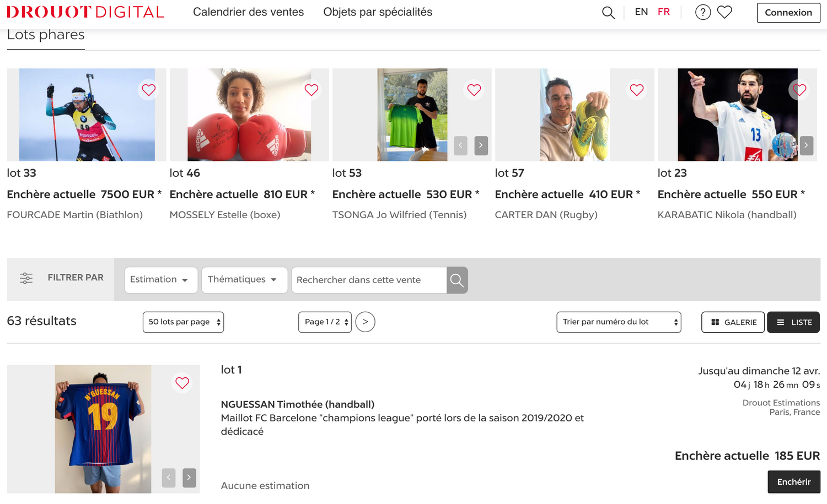Switch to Galerie view

[x=733, y=322]
